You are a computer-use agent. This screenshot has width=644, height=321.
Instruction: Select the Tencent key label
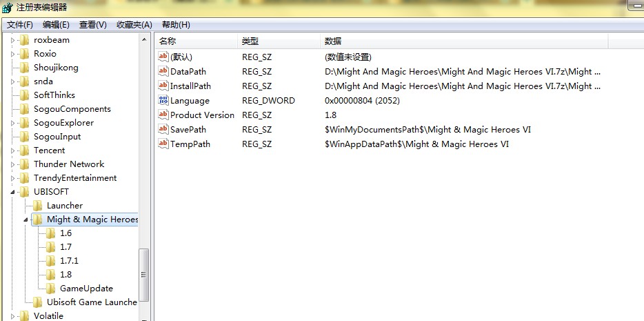[x=49, y=150]
